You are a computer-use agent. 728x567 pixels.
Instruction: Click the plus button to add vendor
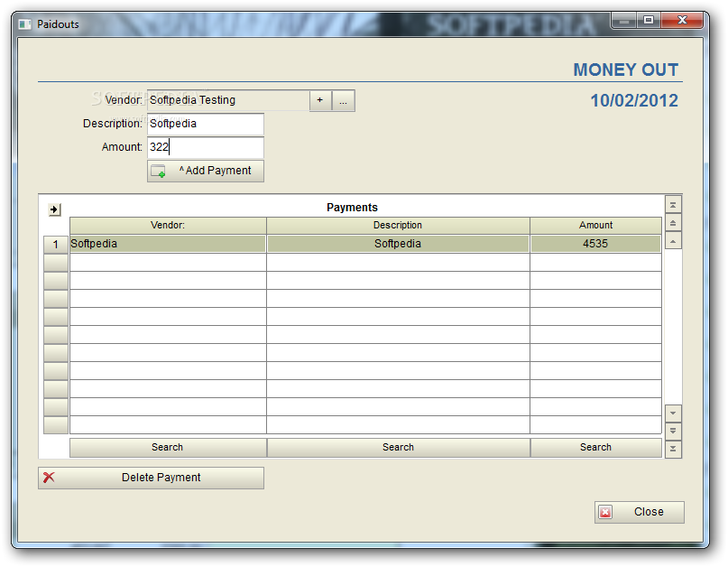(320, 100)
